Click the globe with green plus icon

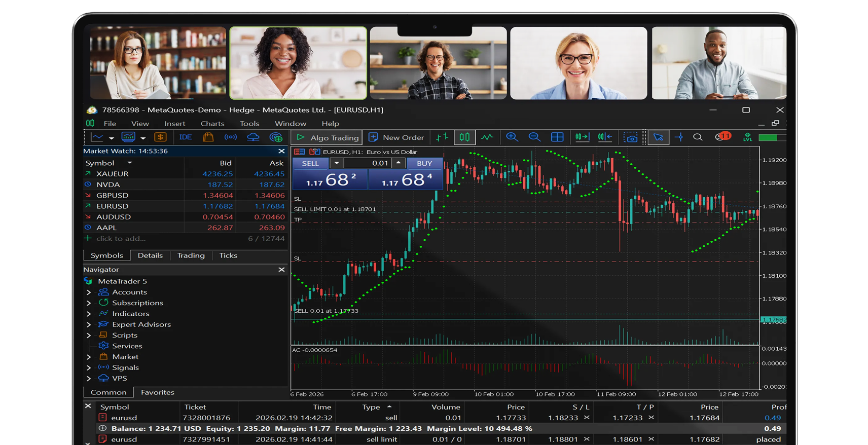pos(276,137)
